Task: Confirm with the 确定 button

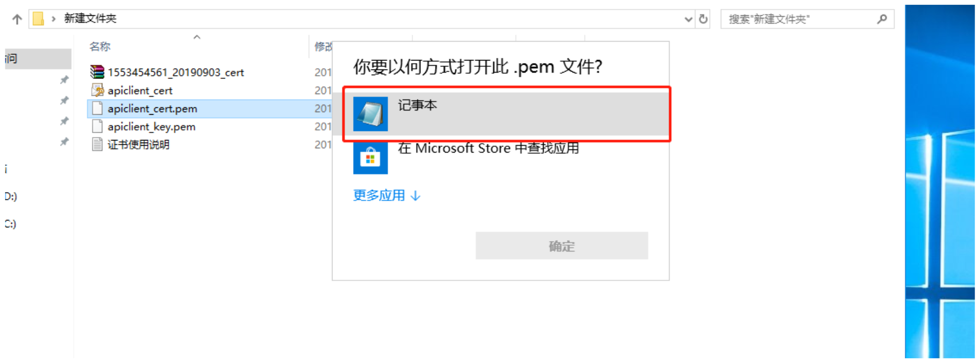Action: click(x=562, y=246)
